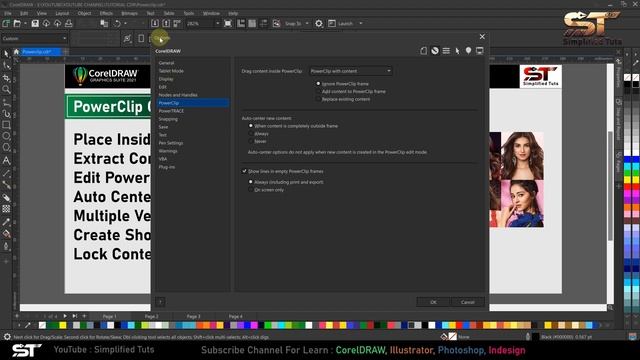Open Workspace monitor icon in dialog header
The height and width of the screenshot is (360, 640).
click(480, 51)
